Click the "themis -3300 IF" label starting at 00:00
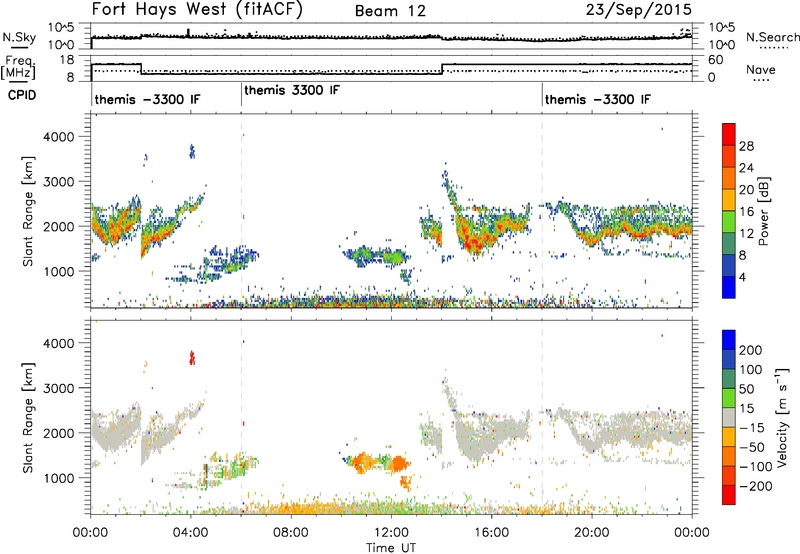The height and width of the screenshot is (554, 800). 147,99
